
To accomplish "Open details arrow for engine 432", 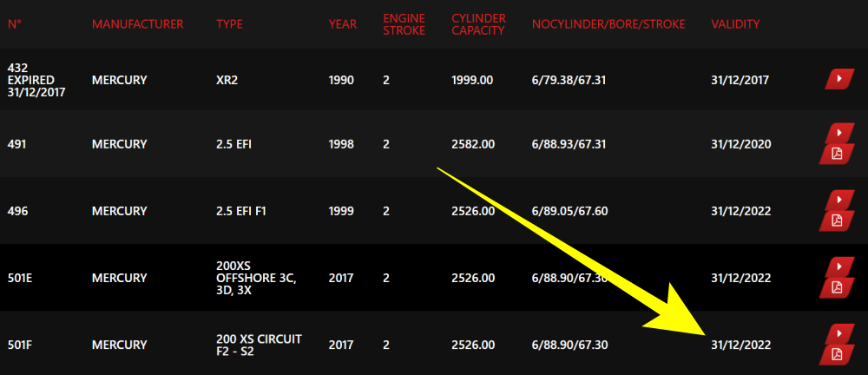I will point(839,79).
